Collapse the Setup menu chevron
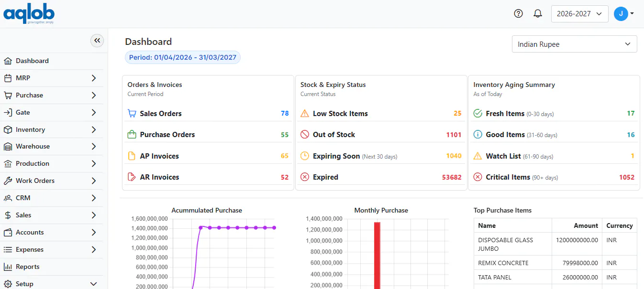The height and width of the screenshot is (289, 644). (x=94, y=284)
